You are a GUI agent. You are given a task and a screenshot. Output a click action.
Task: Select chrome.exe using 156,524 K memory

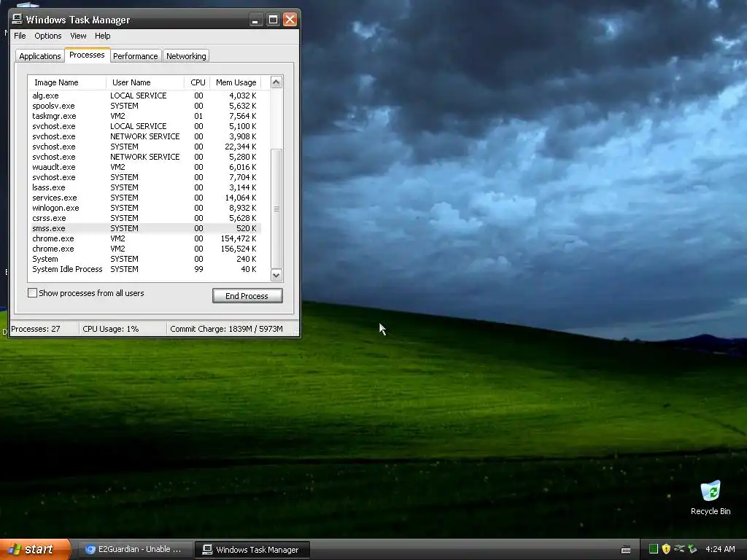(x=145, y=249)
